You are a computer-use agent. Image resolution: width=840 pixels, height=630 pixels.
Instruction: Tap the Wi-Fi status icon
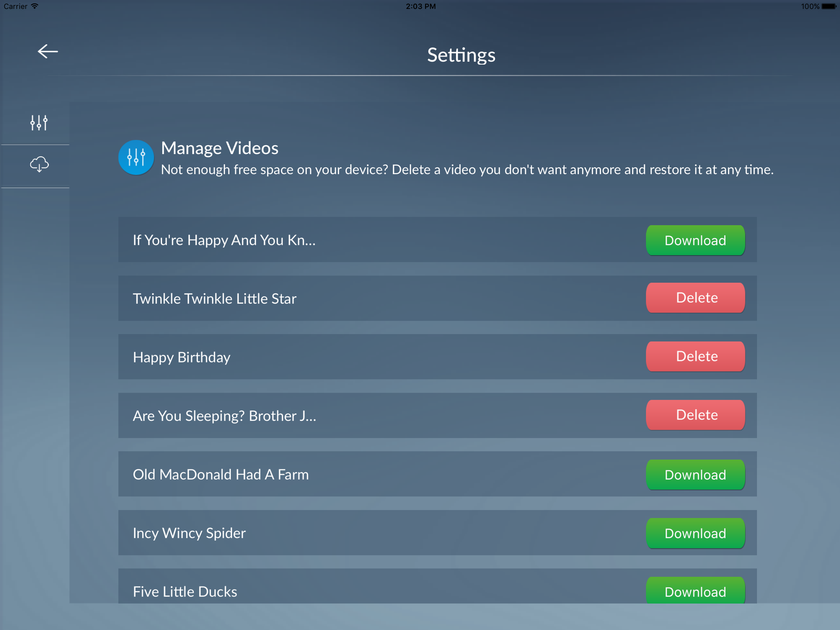pyautogui.click(x=34, y=6)
